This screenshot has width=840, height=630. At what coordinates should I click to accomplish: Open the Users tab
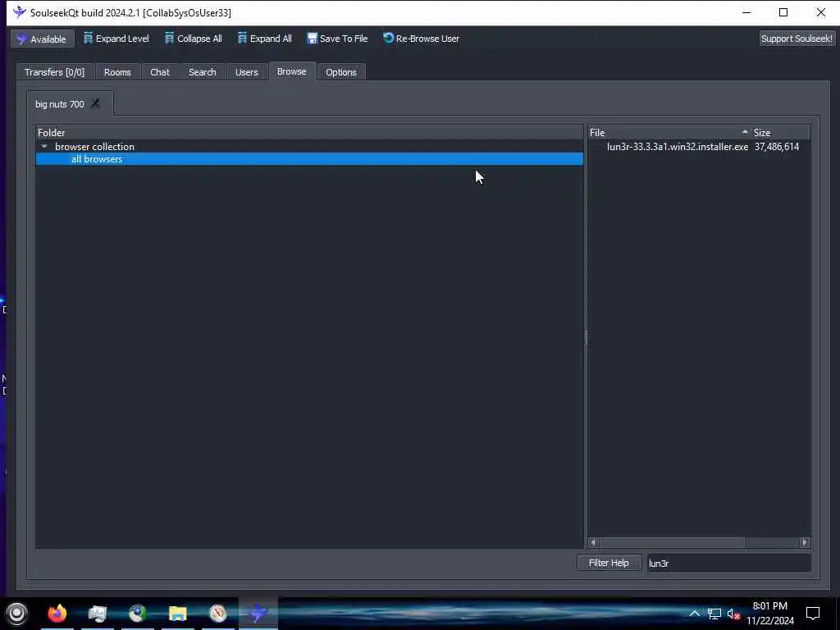(246, 72)
